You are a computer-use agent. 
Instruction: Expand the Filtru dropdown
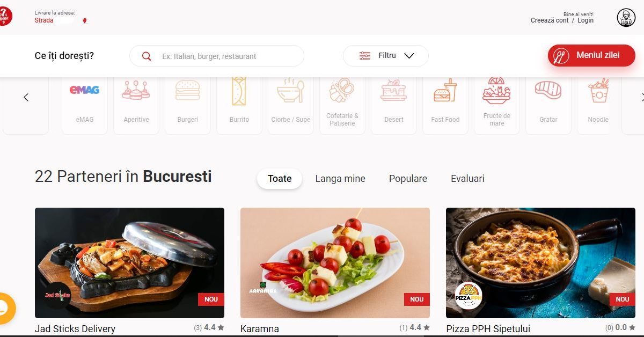(x=386, y=56)
